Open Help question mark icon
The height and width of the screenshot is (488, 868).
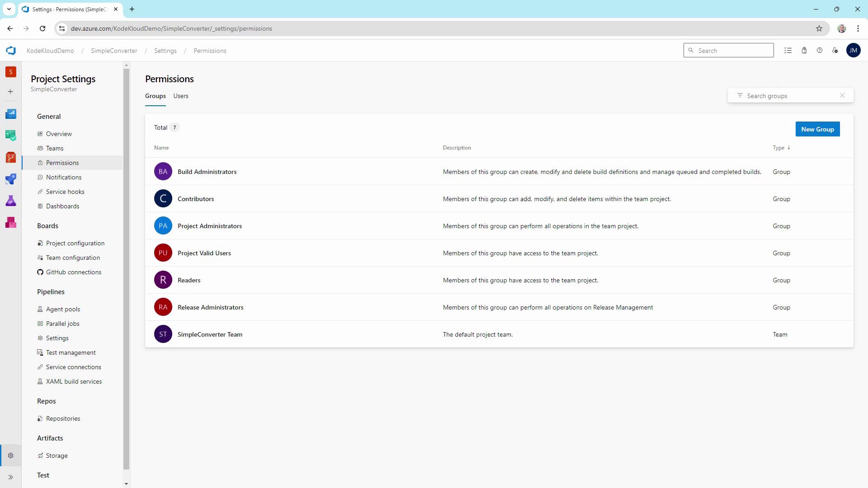(820, 51)
